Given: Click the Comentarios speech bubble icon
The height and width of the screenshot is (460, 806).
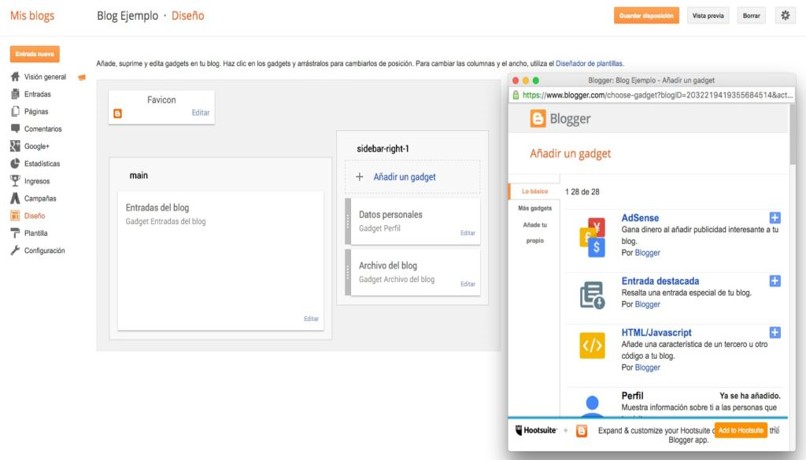Looking at the screenshot, I should coord(15,128).
